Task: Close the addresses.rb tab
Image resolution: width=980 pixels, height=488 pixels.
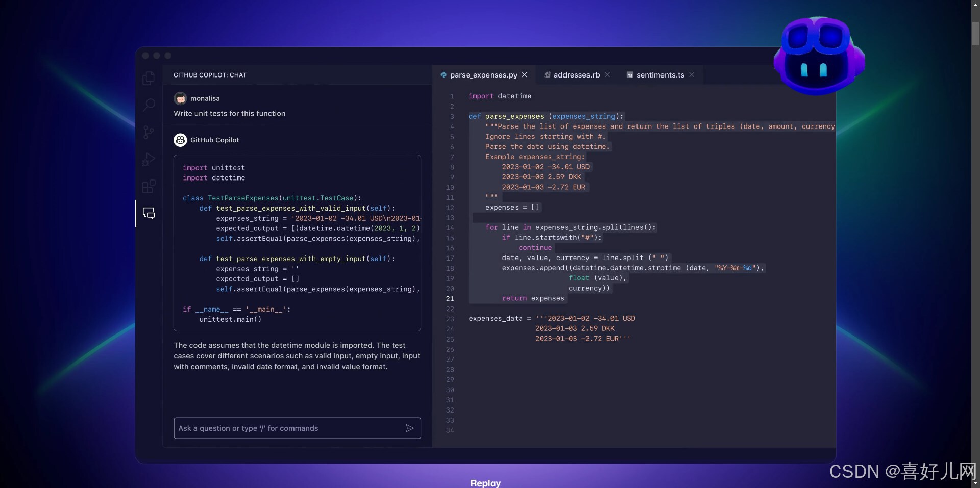Action: pyautogui.click(x=607, y=75)
